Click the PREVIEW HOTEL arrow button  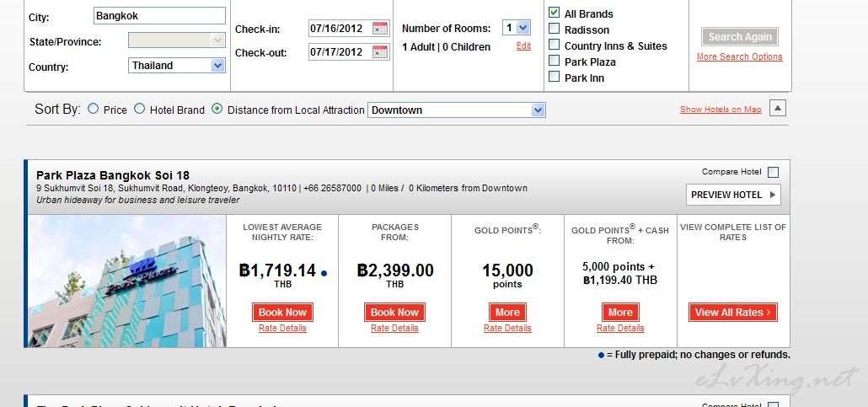click(733, 195)
